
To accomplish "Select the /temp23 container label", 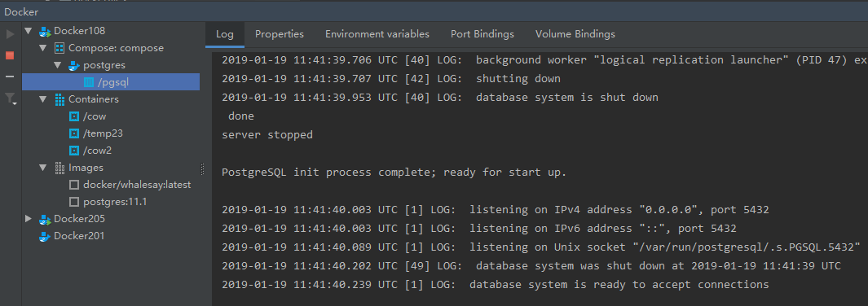I will pyautogui.click(x=103, y=133).
